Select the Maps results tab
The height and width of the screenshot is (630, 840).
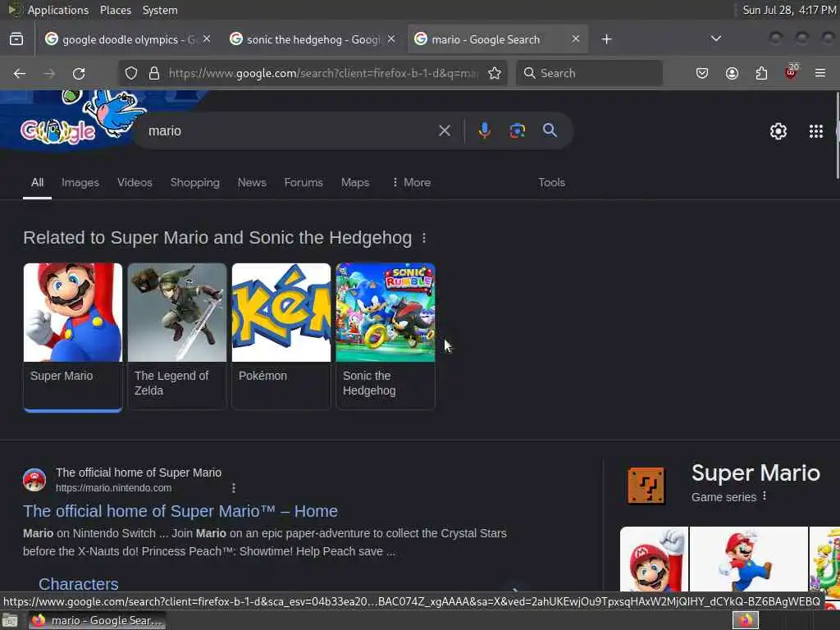355,183
